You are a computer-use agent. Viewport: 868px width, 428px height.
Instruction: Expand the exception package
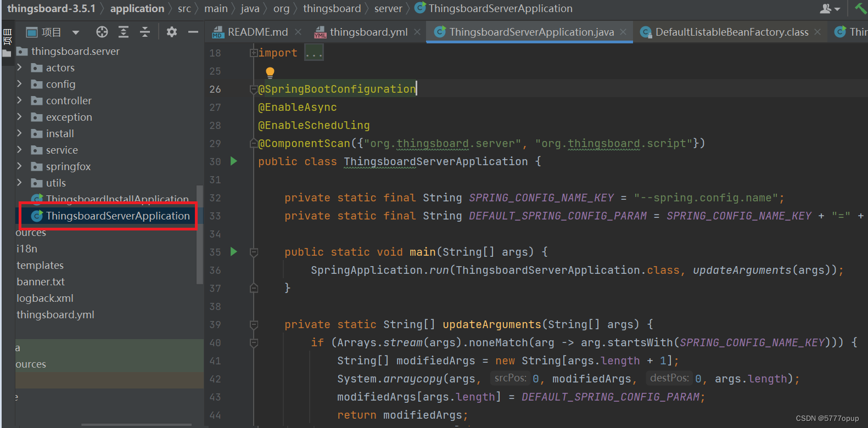[x=20, y=117]
